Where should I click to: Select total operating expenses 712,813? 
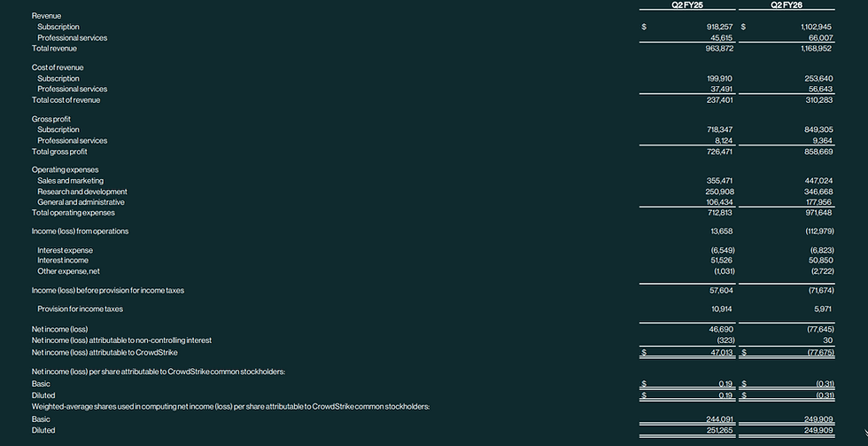pyautogui.click(x=719, y=213)
